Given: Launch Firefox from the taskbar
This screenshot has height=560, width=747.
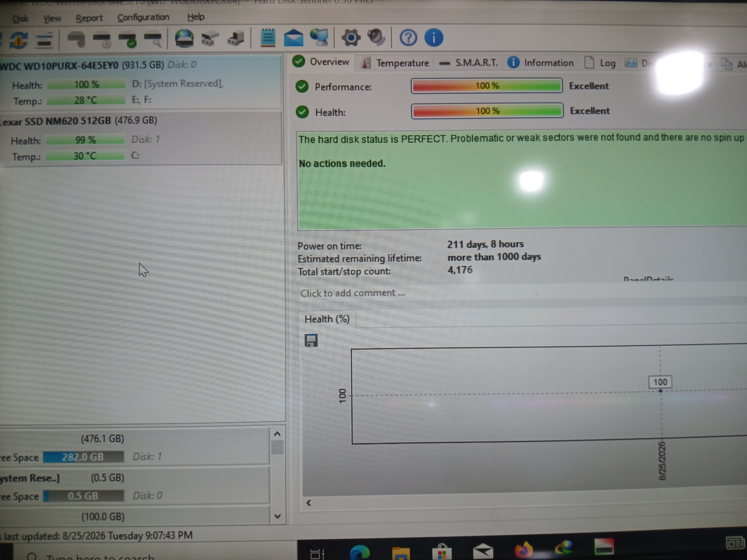Looking at the screenshot, I should coord(523,549).
